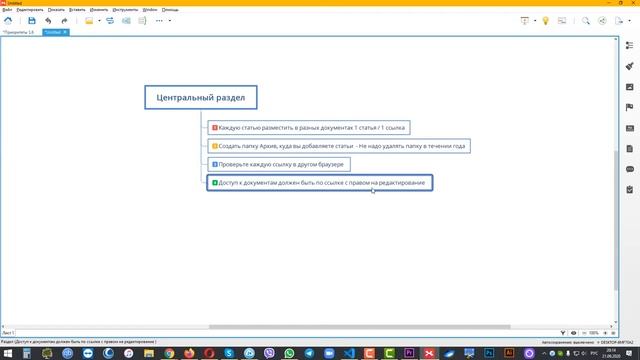Expand the arrow beside the three-dots button

170,20
